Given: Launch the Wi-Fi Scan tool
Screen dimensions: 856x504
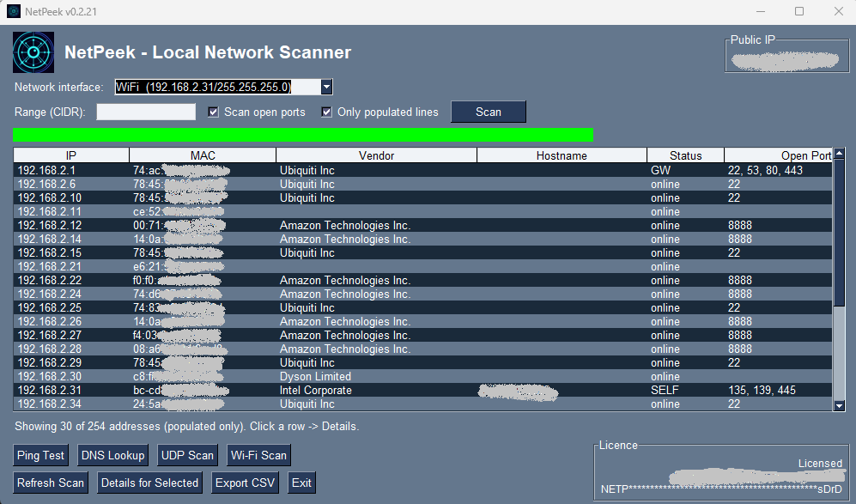Looking at the screenshot, I should pos(258,455).
